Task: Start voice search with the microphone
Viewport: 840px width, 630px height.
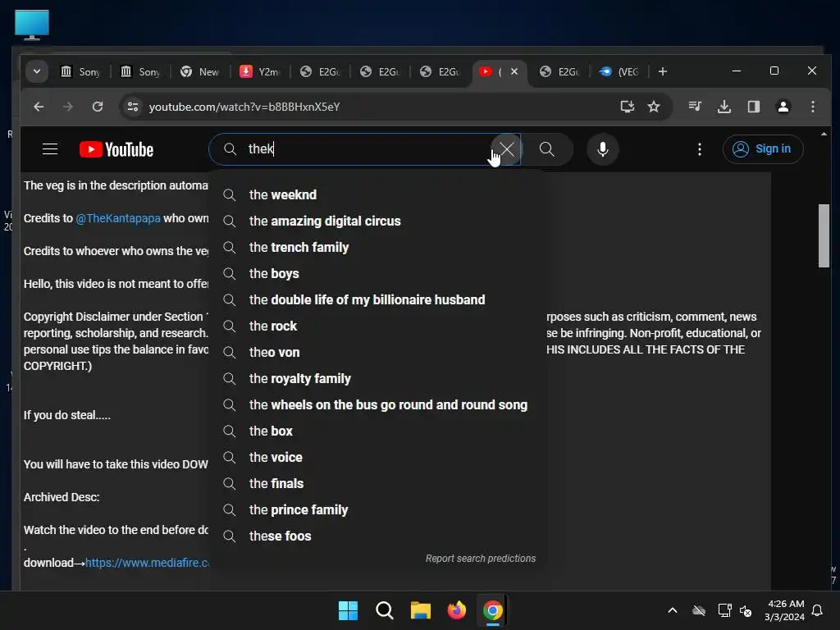Action: pos(603,149)
